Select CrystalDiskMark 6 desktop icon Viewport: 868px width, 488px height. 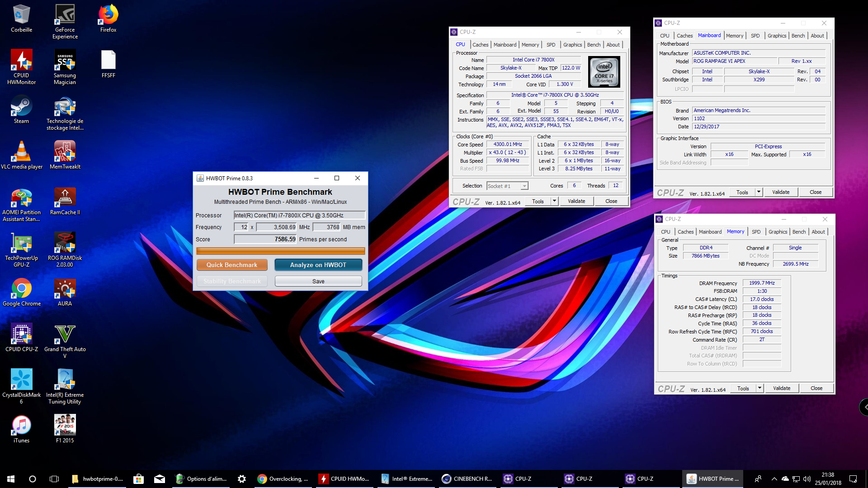pyautogui.click(x=21, y=386)
